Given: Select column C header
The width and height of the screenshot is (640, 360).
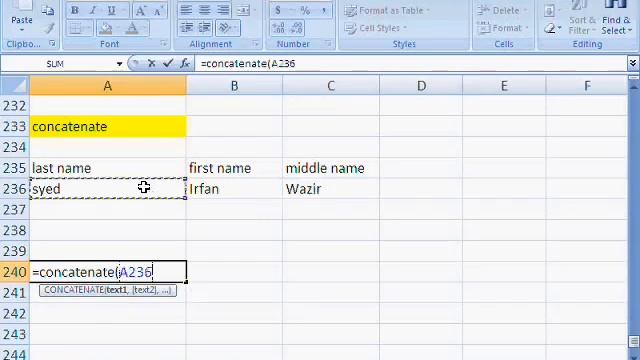Looking at the screenshot, I should click(x=331, y=86).
